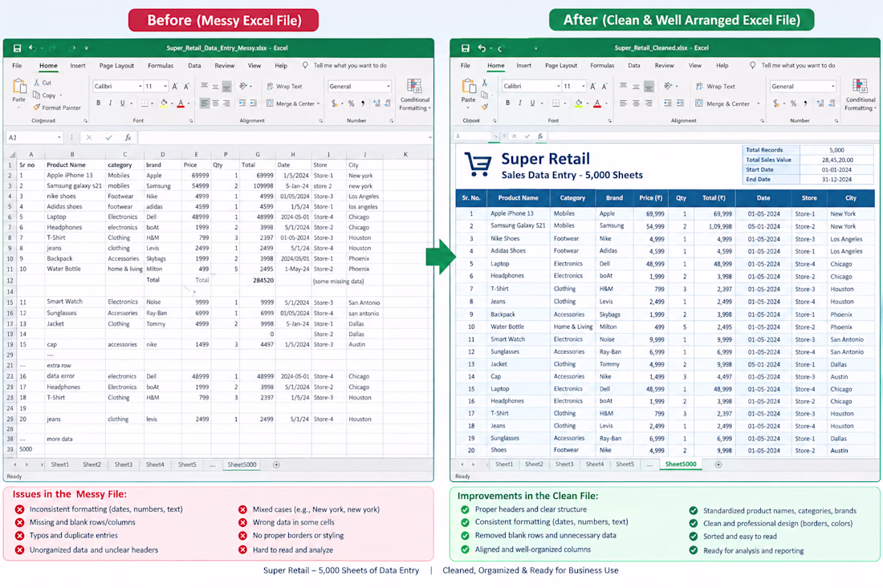
Task: Click Cut in the Messy Excel ribbon
Action: point(43,83)
